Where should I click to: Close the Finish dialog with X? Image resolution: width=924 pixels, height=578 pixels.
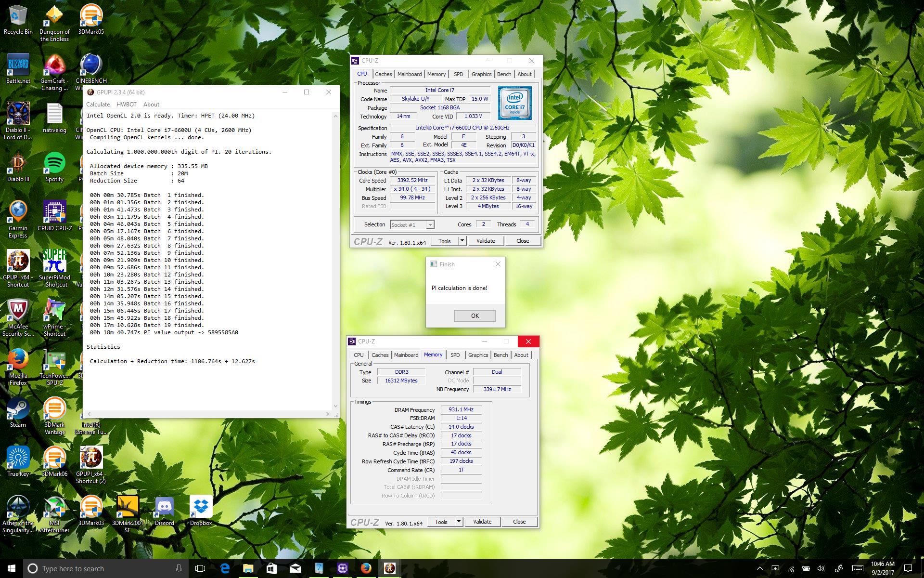[x=498, y=264]
